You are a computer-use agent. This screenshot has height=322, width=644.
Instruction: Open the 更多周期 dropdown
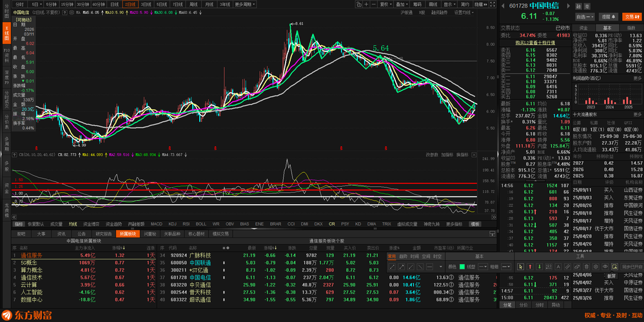click(245, 5)
